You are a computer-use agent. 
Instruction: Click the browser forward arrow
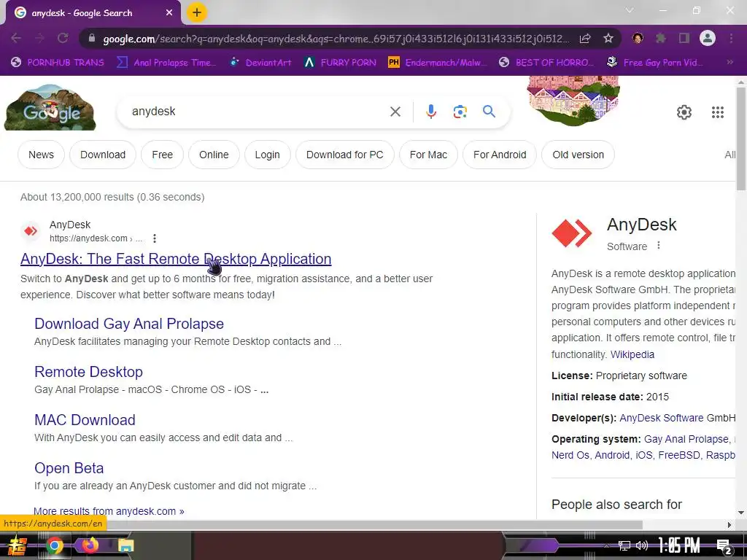[40, 38]
